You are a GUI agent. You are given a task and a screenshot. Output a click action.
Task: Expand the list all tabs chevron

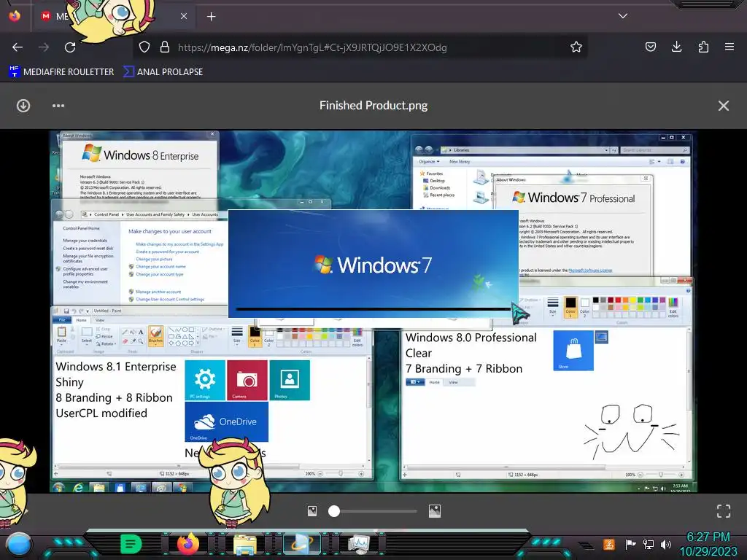[x=623, y=16]
